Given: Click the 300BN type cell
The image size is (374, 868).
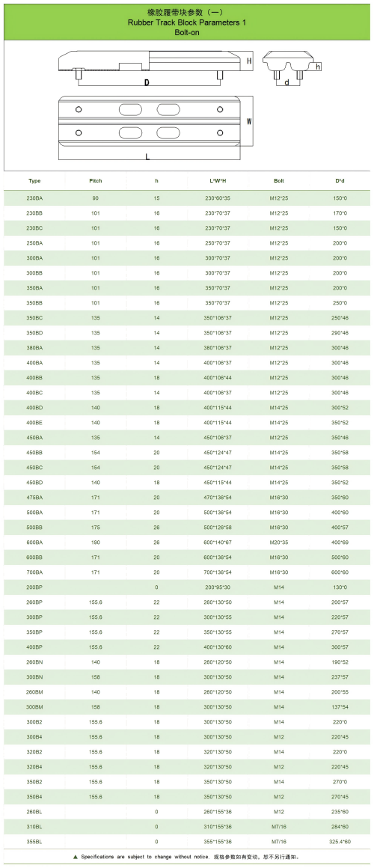Looking at the screenshot, I should click(34, 676).
